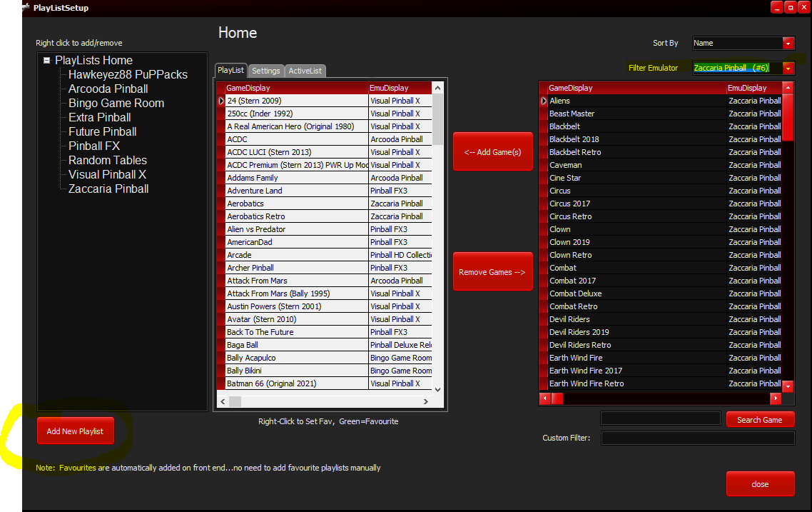Sort left grid by GameDisplay column header

pyautogui.click(x=295, y=88)
